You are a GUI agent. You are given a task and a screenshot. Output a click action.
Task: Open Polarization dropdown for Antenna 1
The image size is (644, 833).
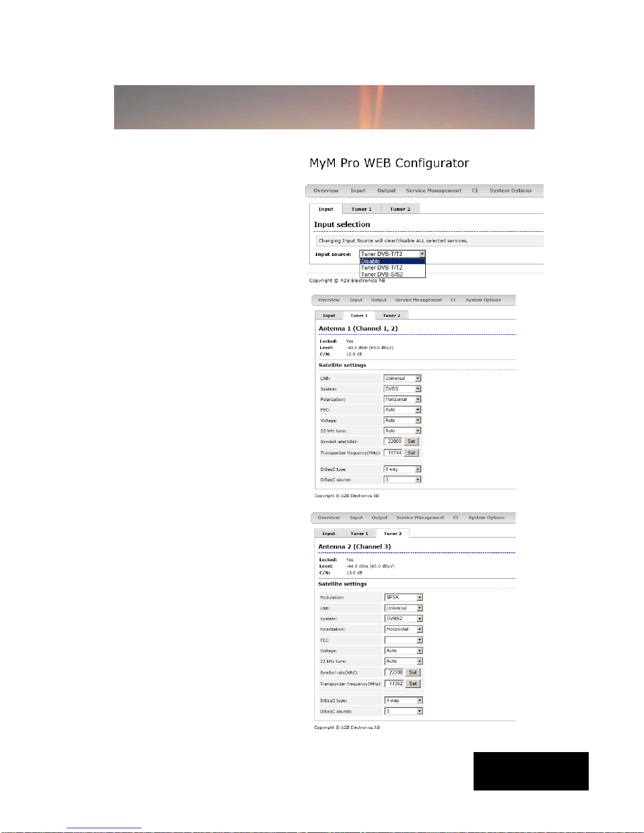pyautogui.click(x=402, y=399)
